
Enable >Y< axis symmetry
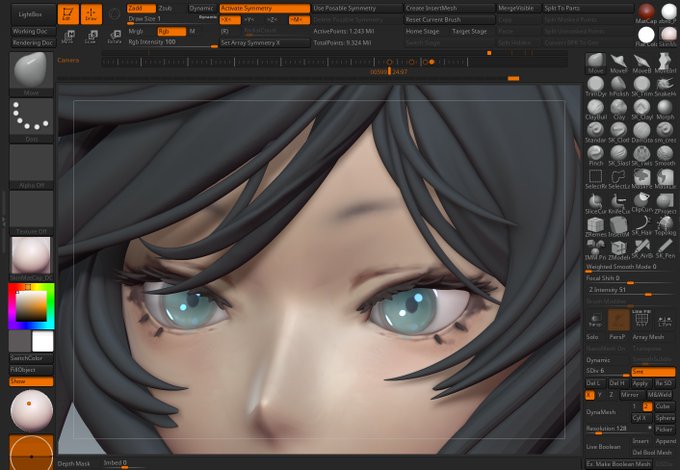click(x=250, y=20)
